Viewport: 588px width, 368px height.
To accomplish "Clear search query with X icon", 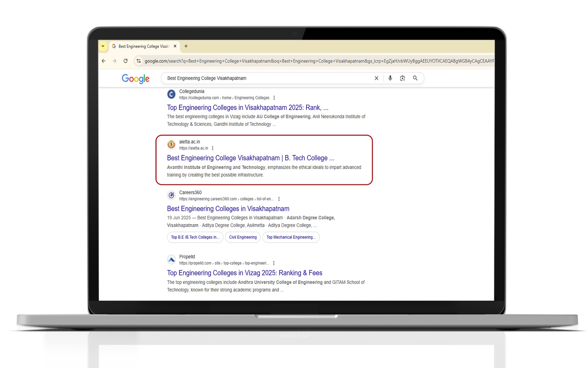I will (x=376, y=78).
